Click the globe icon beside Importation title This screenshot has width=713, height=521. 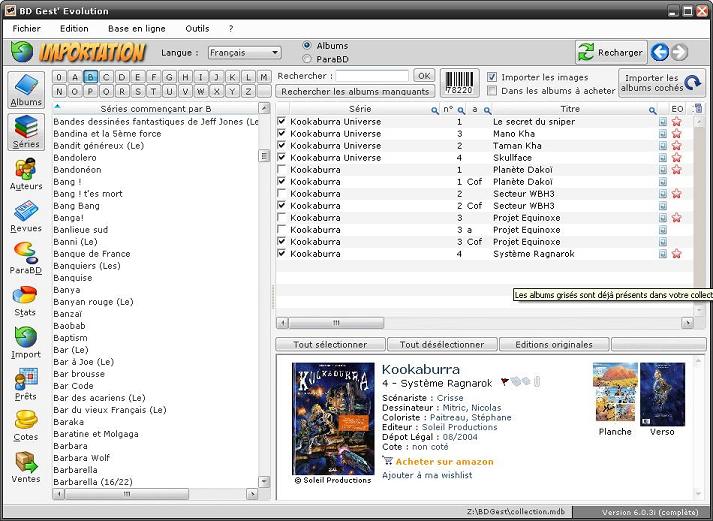pyautogui.click(x=22, y=51)
